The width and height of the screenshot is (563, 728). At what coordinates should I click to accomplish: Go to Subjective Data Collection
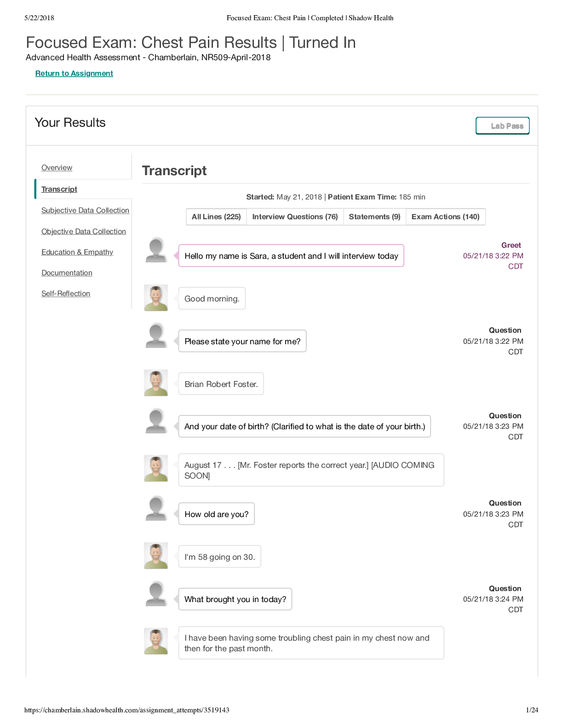[x=85, y=210]
